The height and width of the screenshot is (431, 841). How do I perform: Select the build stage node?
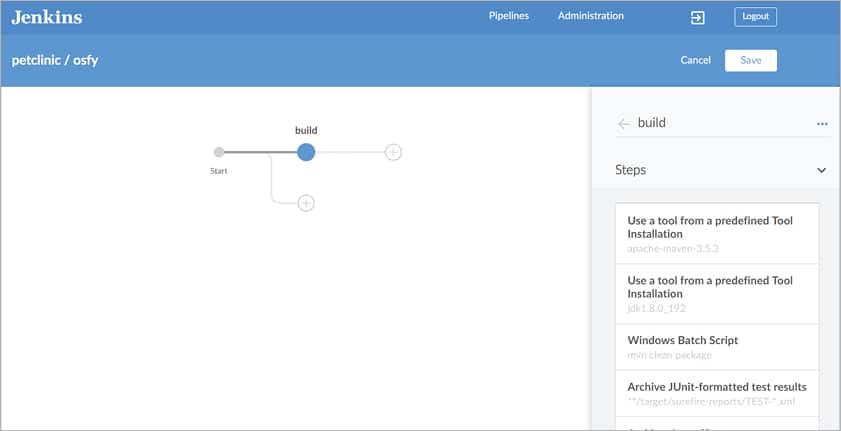coord(306,152)
